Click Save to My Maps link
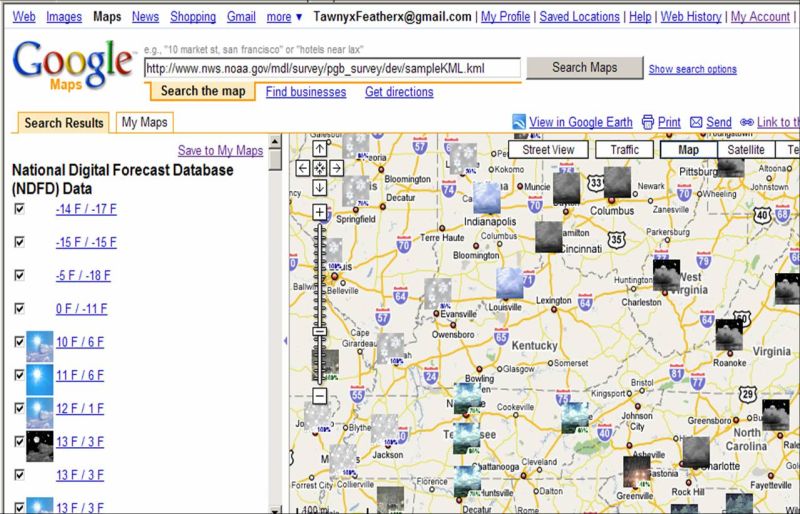The width and height of the screenshot is (800, 514). (220, 151)
